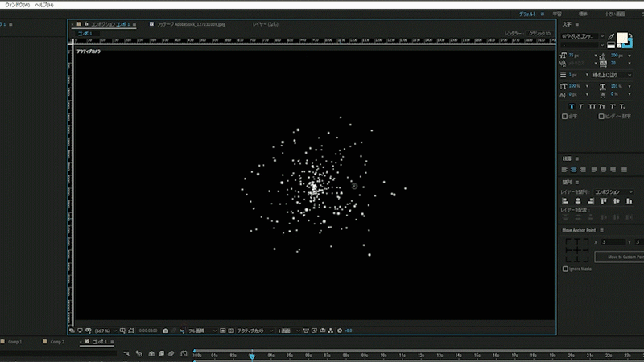Viewport: 644px width, 362px height.
Task: Enable the first checkbox under text styles
Action: [564, 117]
